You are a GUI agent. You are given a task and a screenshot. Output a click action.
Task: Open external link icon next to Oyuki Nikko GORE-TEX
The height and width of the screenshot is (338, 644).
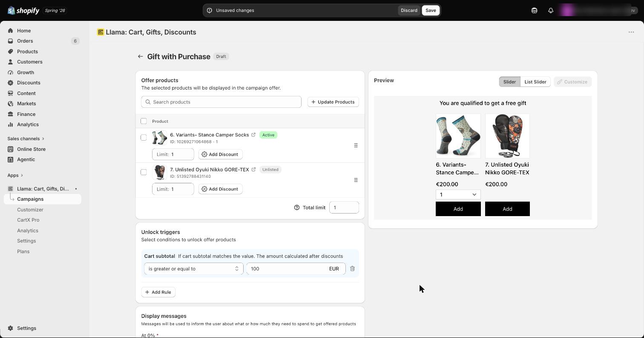253,170
